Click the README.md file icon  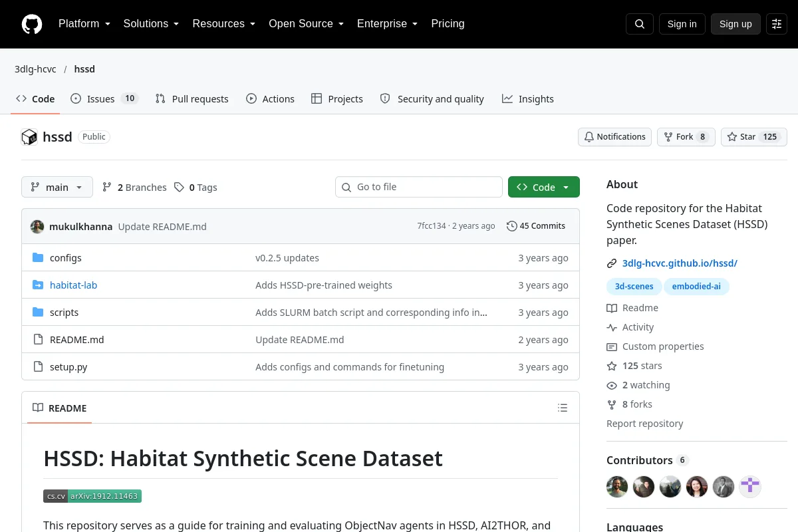pyautogui.click(x=38, y=340)
